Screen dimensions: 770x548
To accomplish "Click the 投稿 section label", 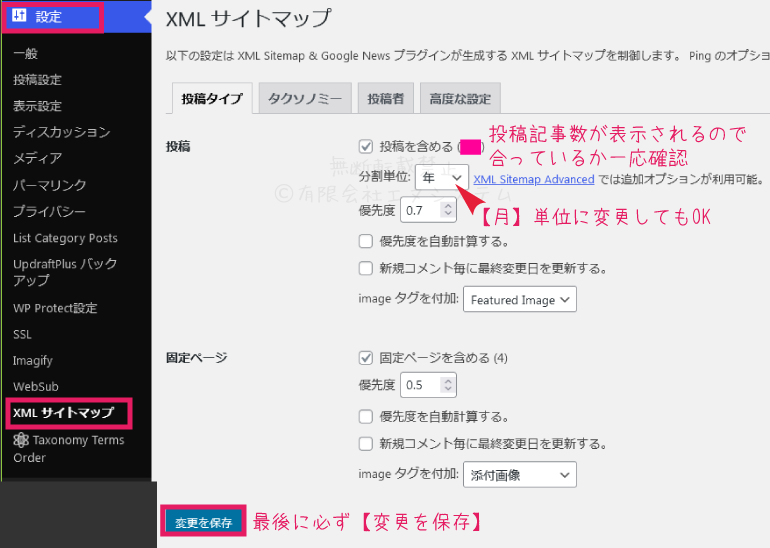I will point(178,146).
